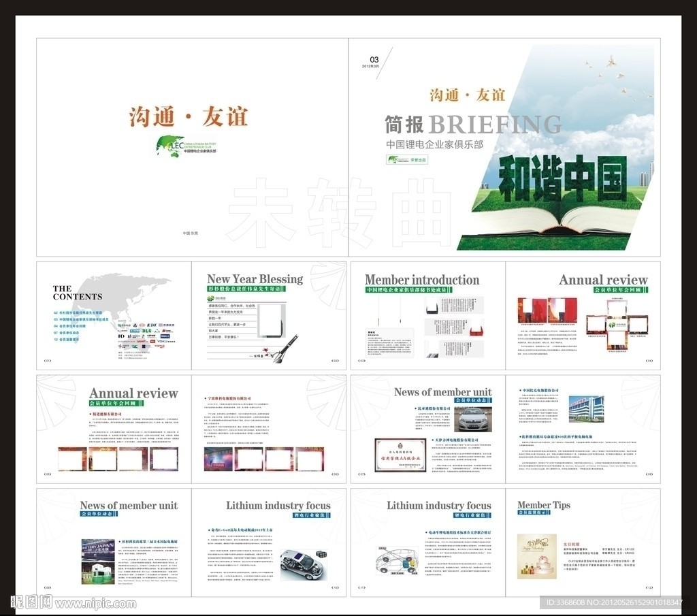
Task: Click the DLG logo in the sponsor logos
Action: click(147, 331)
